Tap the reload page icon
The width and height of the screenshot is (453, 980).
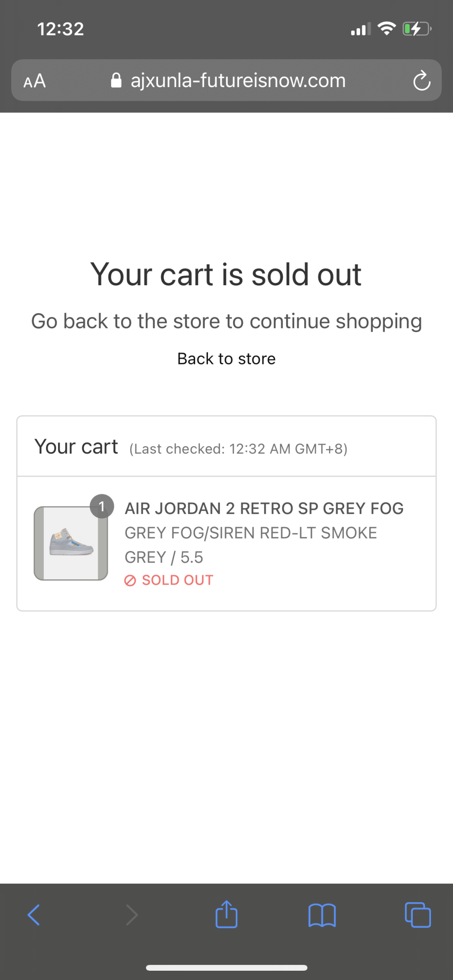coord(421,80)
